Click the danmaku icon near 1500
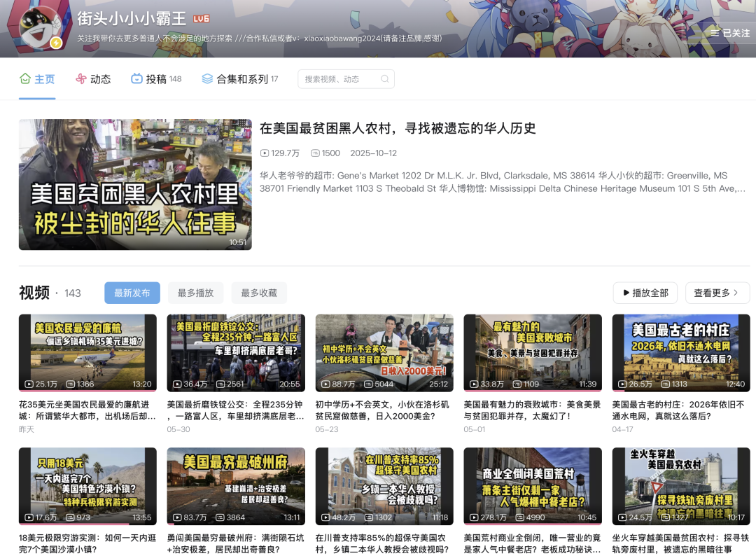This screenshot has height=556, width=756. coord(315,153)
